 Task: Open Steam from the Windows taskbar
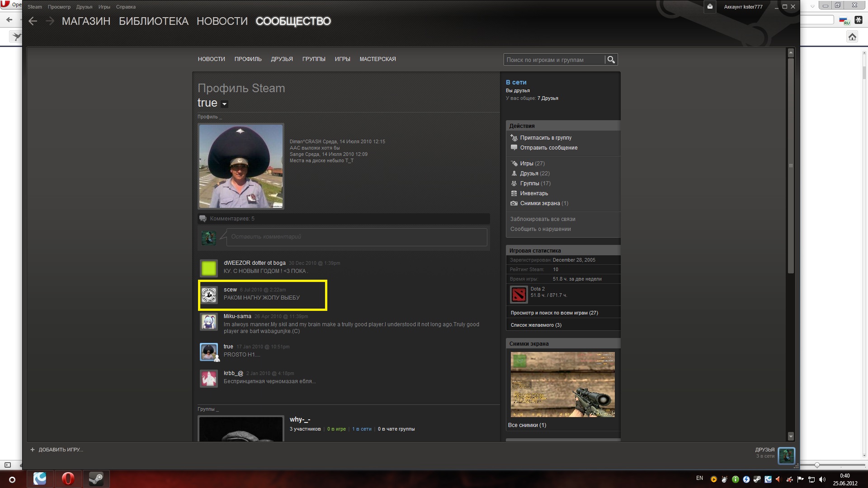[95, 479]
